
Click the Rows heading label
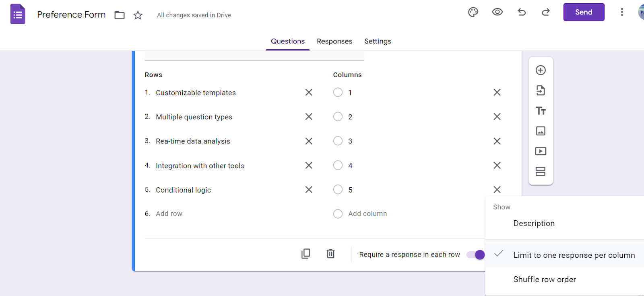[x=153, y=75]
